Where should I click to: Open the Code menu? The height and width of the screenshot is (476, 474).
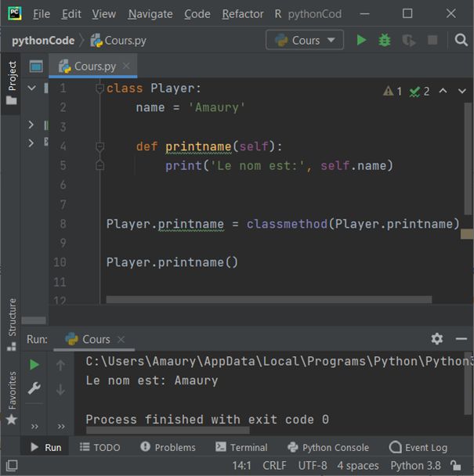pyautogui.click(x=197, y=14)
